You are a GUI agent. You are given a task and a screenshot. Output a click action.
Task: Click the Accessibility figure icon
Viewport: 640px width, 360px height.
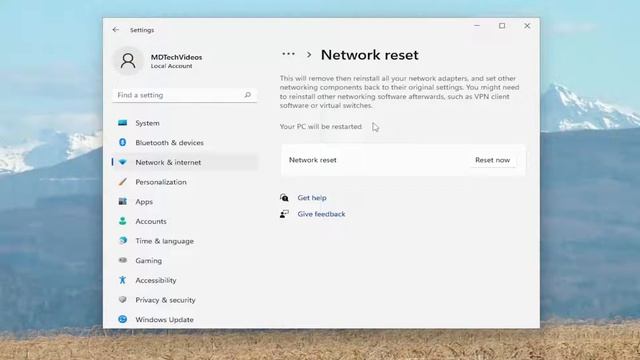tap(122, 280)
